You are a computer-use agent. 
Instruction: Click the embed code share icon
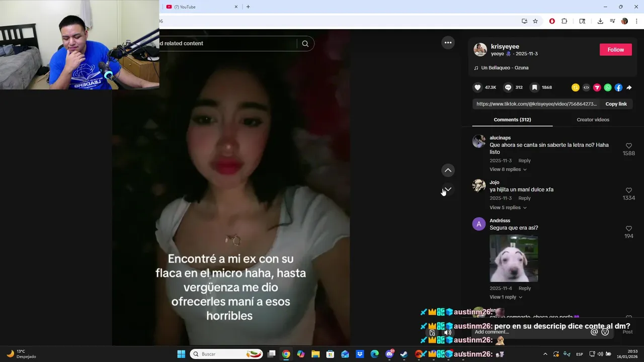[586, 87]
